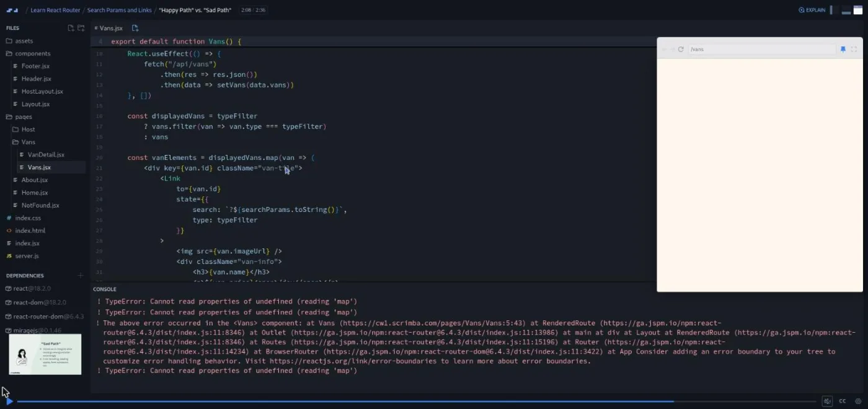The image size is (868, 409).
Task: Toggle the sidebar layout icon
Action: coord(835,10)
